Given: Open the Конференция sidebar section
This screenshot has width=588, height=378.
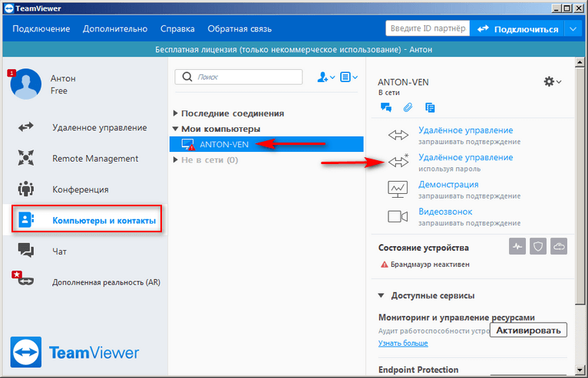Looking at the screenshot, I should coord(81,189).
